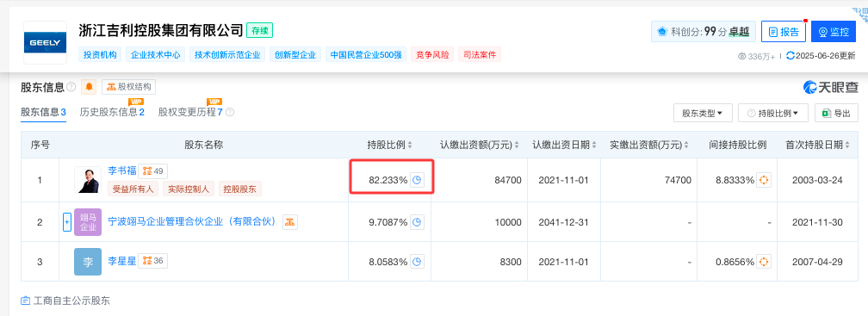Image resolution: width=868 pixels, height=316 pixels.
Task: Open pie chart icon for 9.7087% share
Action: click(418, 222)
